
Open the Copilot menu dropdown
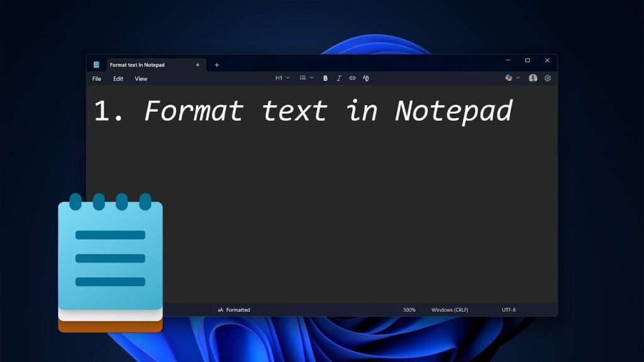coord(512,78)
